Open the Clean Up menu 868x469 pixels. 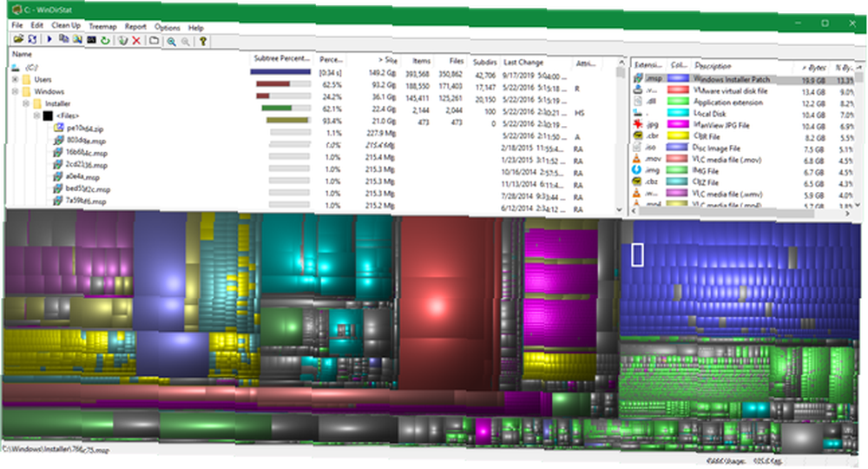(x=66, y=25)
